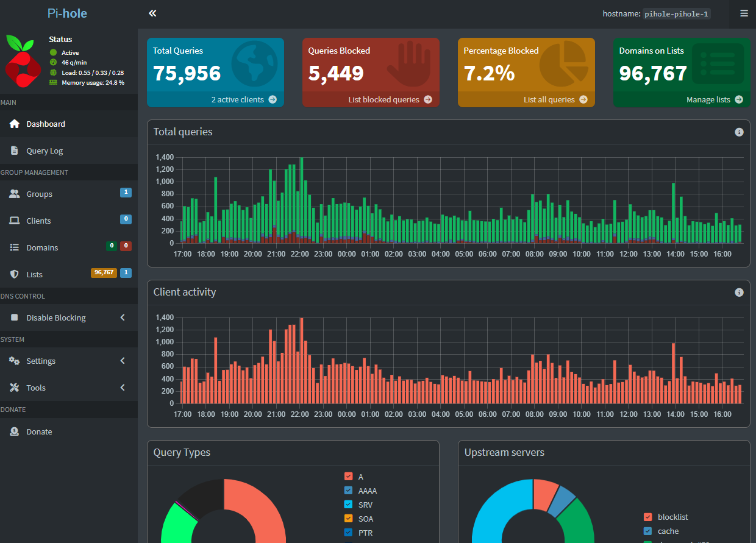
Task: Expand the Tools submenu chevron
Action: (x=123, y=388)
